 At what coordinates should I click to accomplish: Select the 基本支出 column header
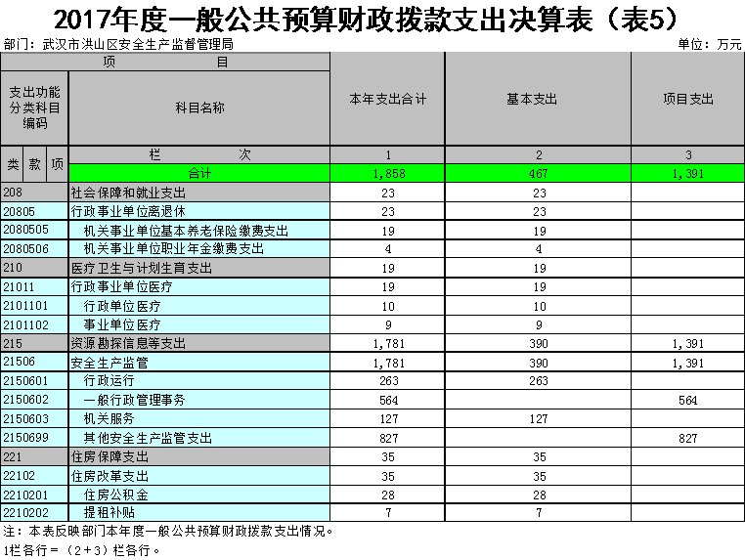click(537, 99)
